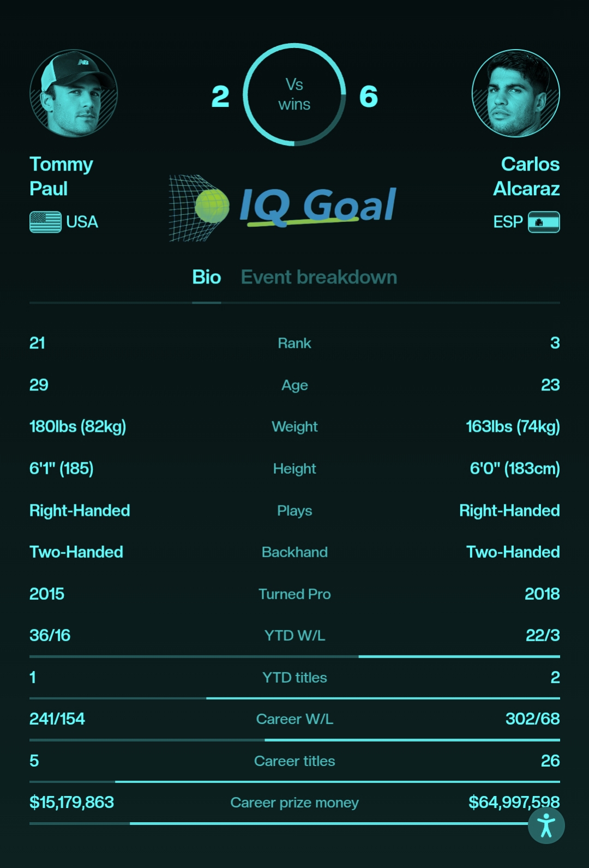Click Paul's head-to-head wins number 2

pos(220,97)
